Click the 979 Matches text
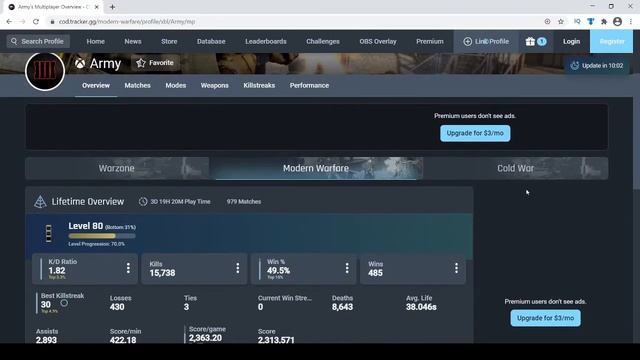 pyautogui.click(x=244, y=202)
